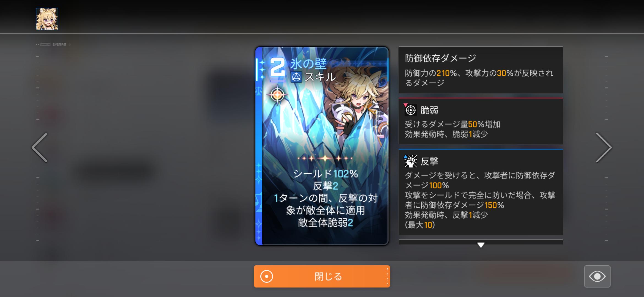Close the card view with 閉じる
This screenshot has height=297, width=644.
coord(322,276)
